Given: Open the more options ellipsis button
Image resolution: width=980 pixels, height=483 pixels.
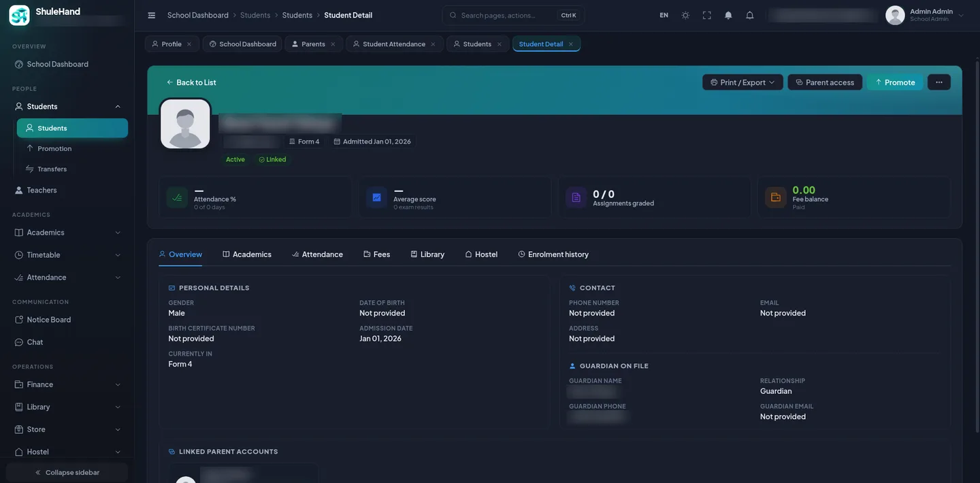Looking at the screenshot, I should pos(939,82).
